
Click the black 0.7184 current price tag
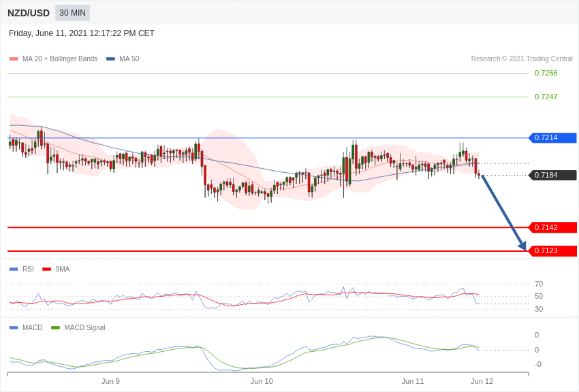pos(553,175)
